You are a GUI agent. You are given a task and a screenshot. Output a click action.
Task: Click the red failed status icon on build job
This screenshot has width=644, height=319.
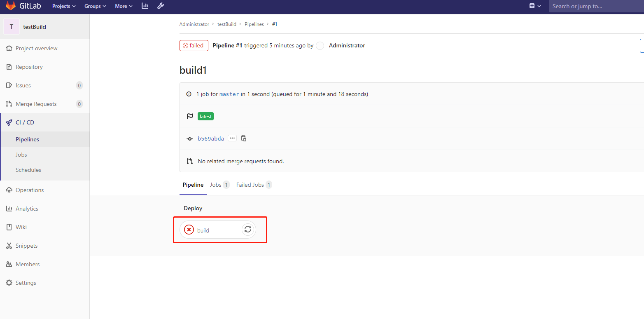coord(189,229)
